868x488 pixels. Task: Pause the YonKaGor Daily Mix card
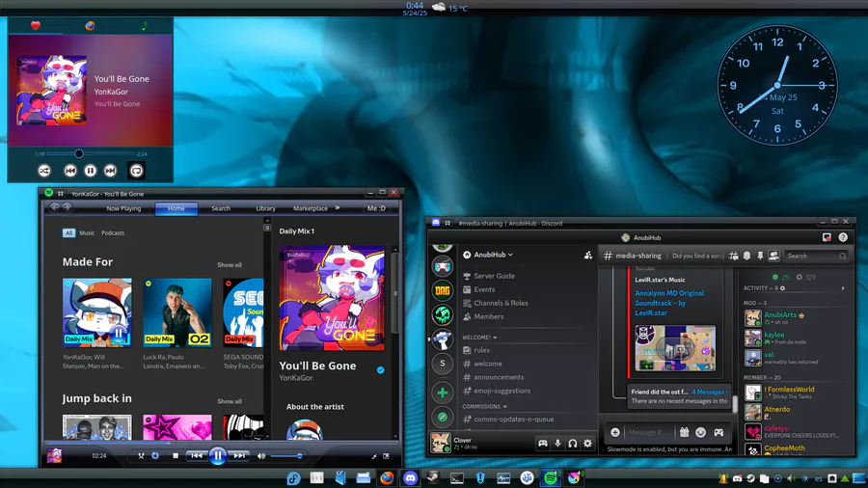coord(118,333)
